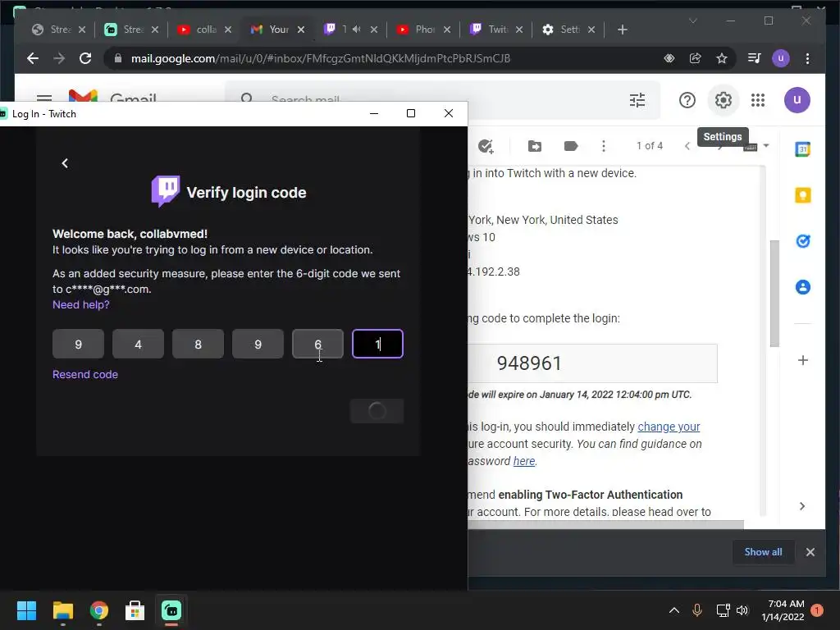The height and width of the screenshot is (630, 840).
Task: Show Gmail search options
Action: click(637, 100)
